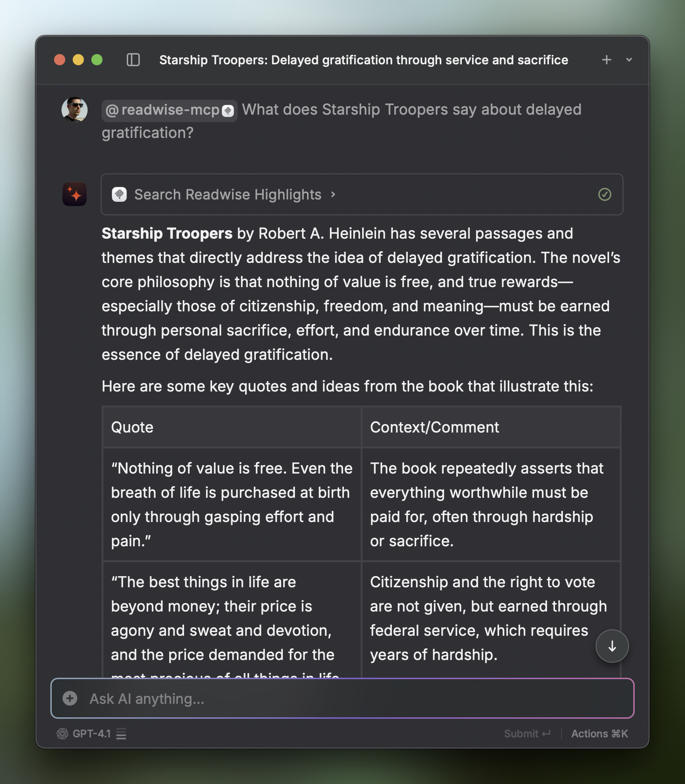Start a new chat with the plus icon

click(x=606, y=60)
